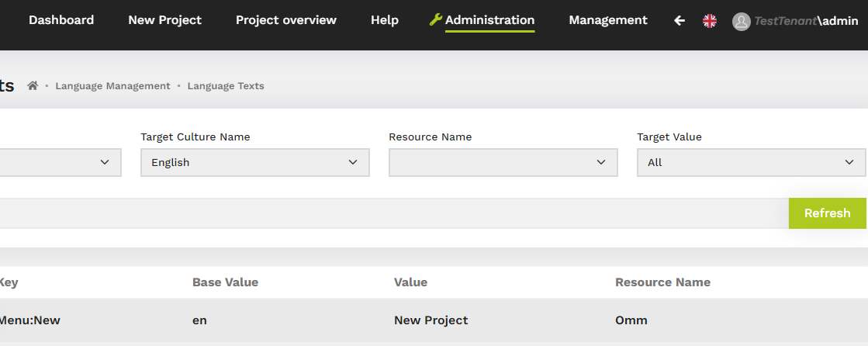Expand the Resource Name dropdown
This screenshot has width=868, height=346.
point(503,162)
